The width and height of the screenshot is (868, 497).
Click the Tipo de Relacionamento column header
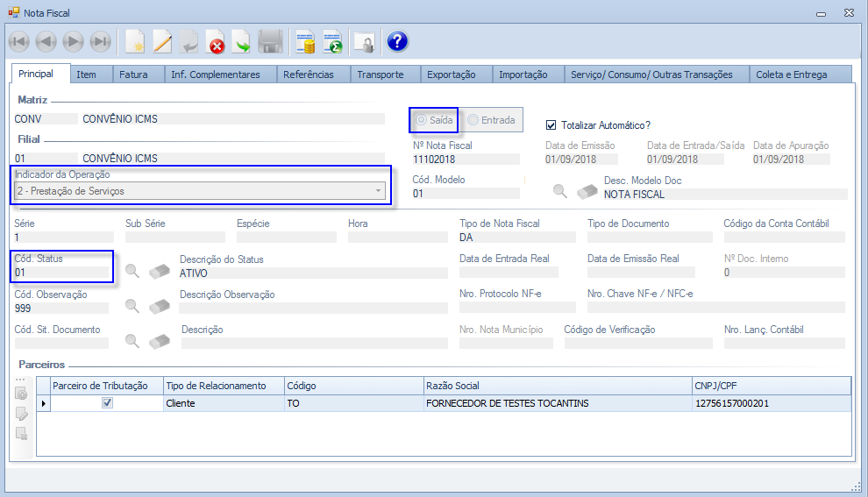pyautogui.click(x=224, y=386)
